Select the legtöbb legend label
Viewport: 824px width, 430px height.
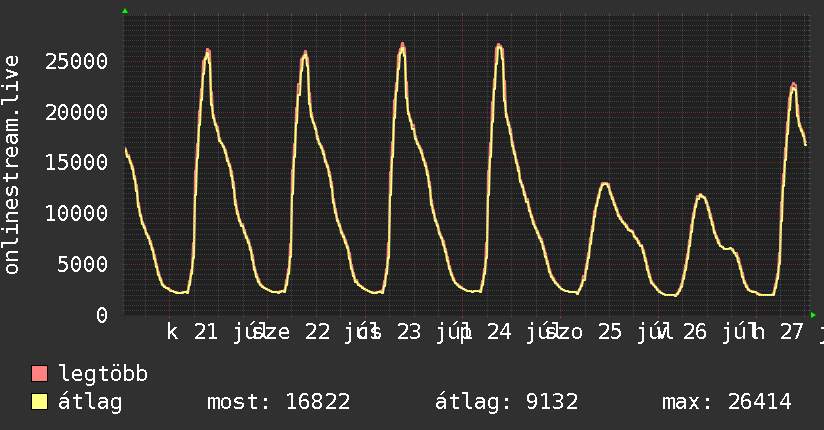pos(103,374)
